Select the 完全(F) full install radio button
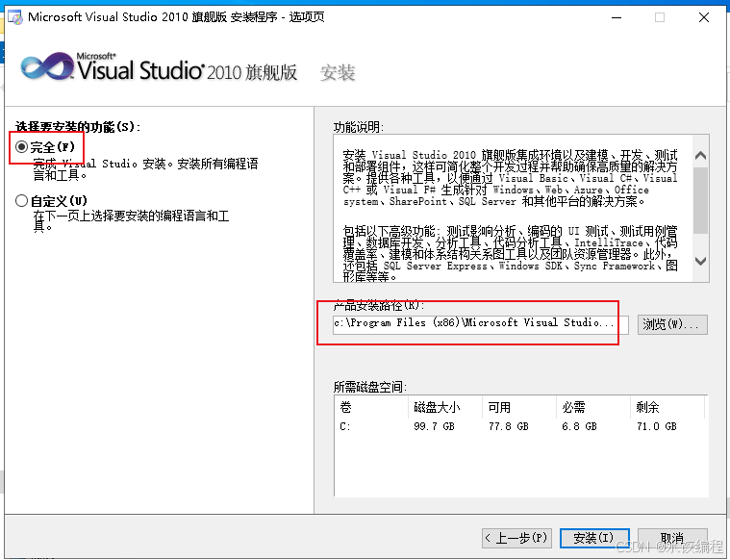Screen dimensions: 730x560 21,147
